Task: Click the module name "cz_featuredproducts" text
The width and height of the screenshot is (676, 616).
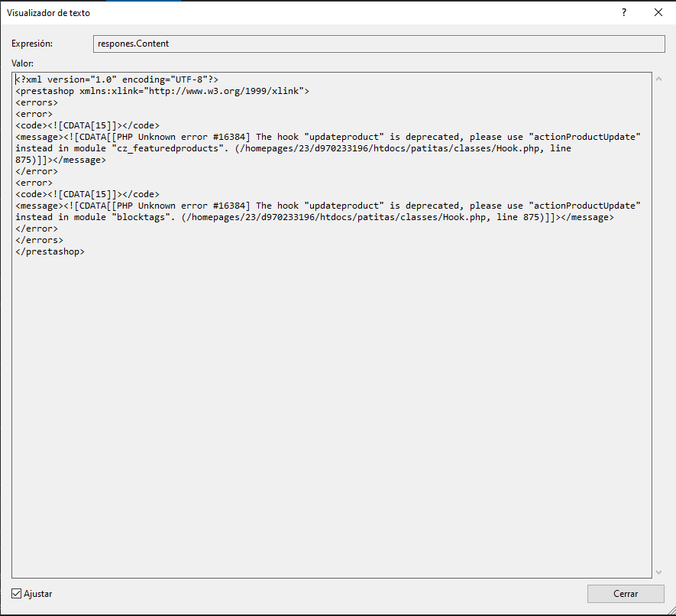Action: coord(168,148)
